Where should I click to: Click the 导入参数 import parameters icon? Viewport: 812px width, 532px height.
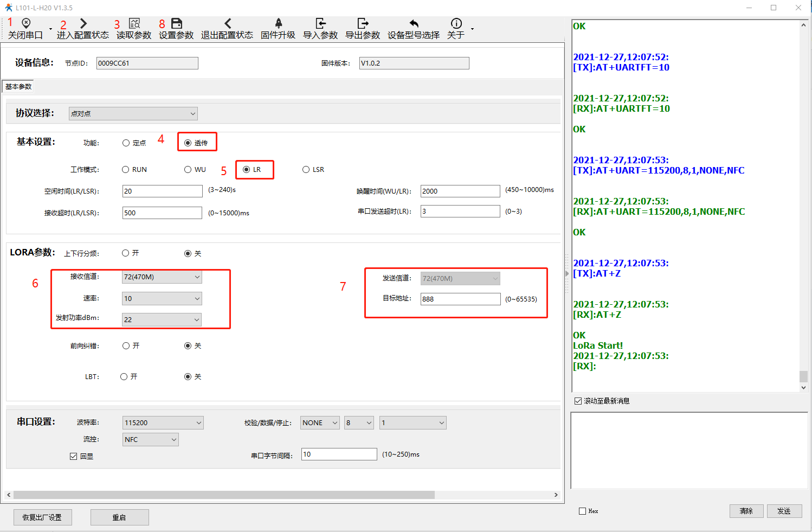pos(320,23)
